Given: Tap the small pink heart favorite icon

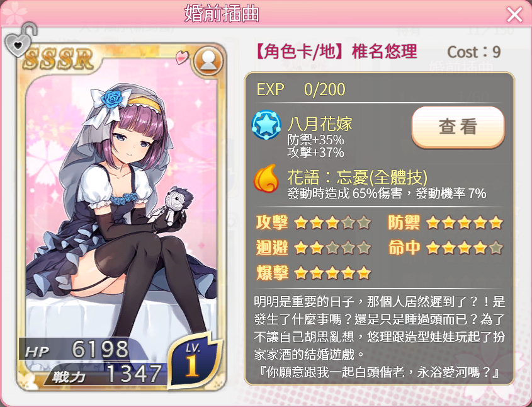Looking at the screenshot, I should pyautogui.click(x=182, y=57).
